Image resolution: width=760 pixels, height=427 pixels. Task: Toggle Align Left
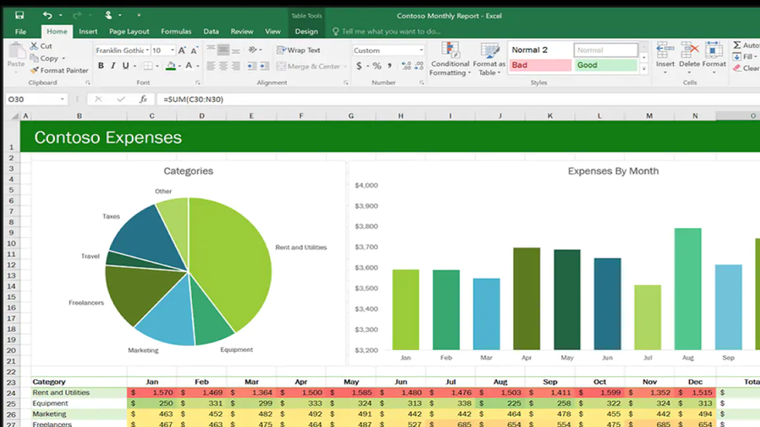click(211, 66)
